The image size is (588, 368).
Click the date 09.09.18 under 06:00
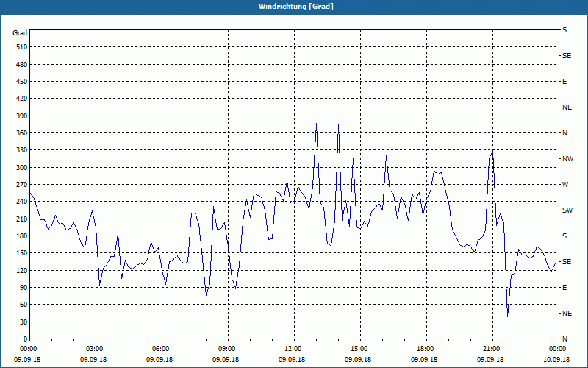tap(159, 360)
